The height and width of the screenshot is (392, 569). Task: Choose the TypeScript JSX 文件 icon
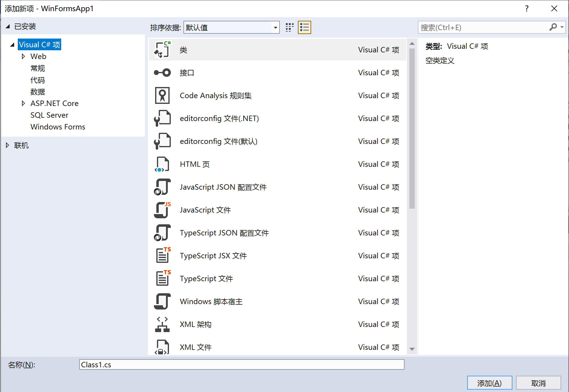(163, 256)
